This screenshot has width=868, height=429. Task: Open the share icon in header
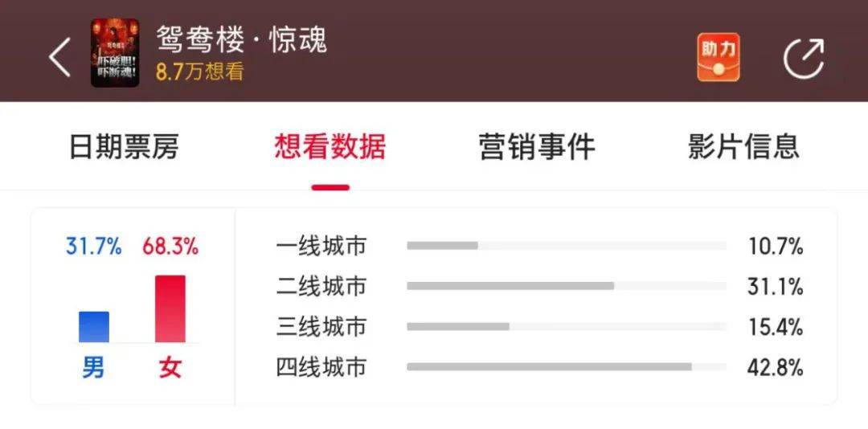pyautogui.click(x=803, y=58)
